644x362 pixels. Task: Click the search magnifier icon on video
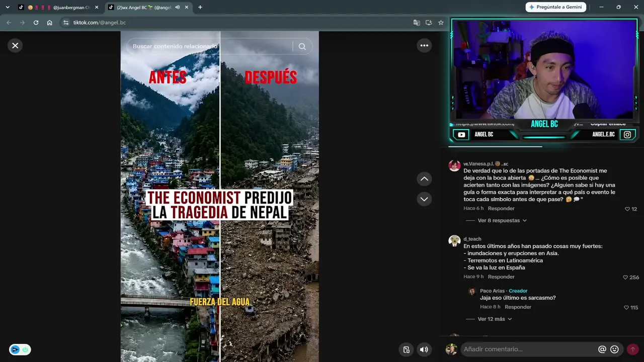coord(302,46)
